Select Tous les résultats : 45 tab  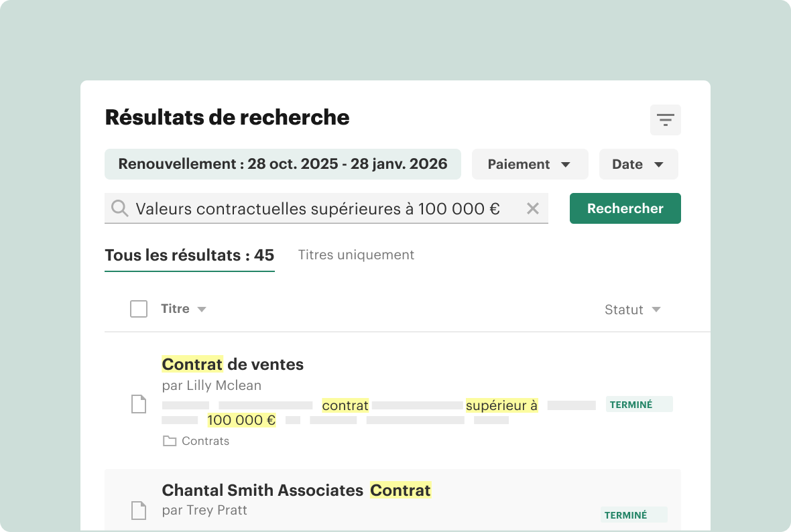190,255
